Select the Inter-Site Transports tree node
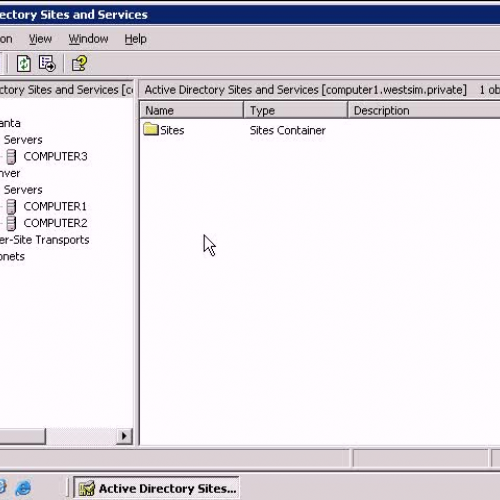 click(x=44, y=240)
